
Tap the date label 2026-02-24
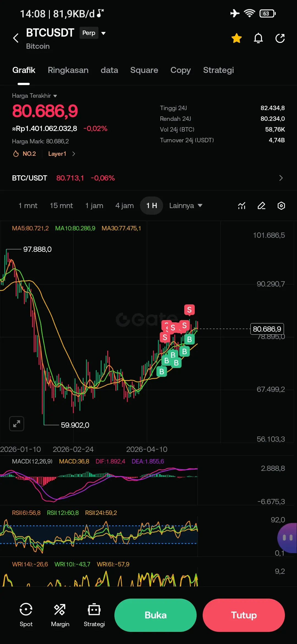73,449
